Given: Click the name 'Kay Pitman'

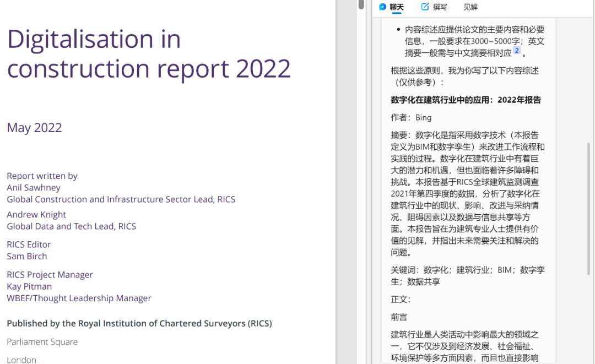Looking at the screenshot, I should [29, 287].
